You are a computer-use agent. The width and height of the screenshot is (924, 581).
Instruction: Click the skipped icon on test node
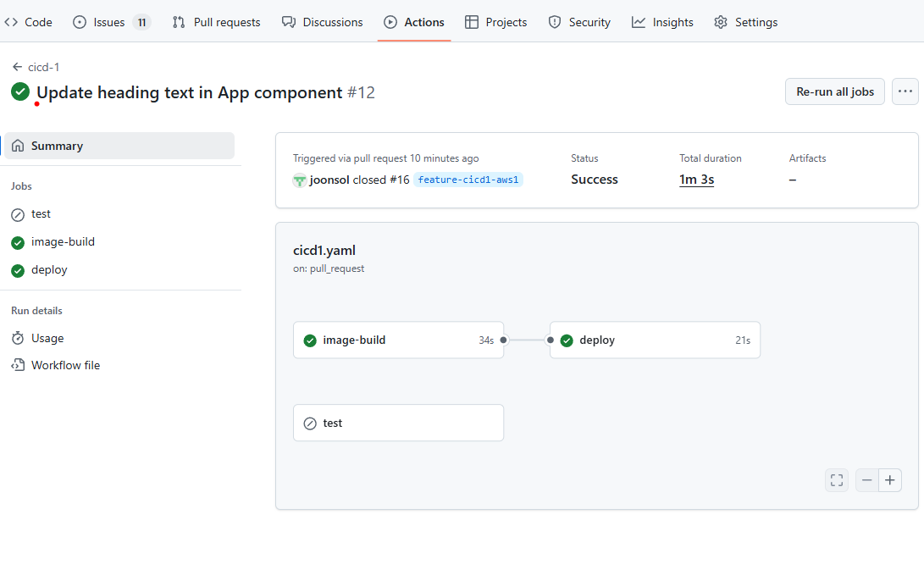[x=310, y=423]
